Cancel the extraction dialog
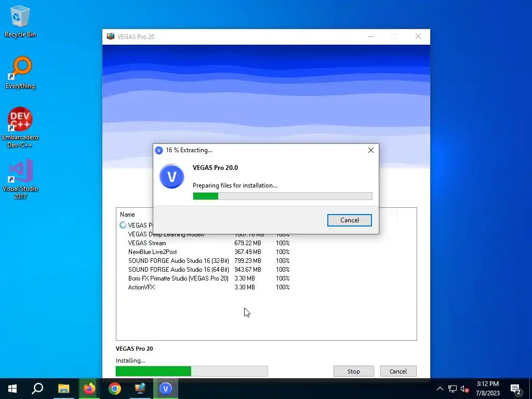The height and width of the screenshot is (399, 532). (350, 220)
